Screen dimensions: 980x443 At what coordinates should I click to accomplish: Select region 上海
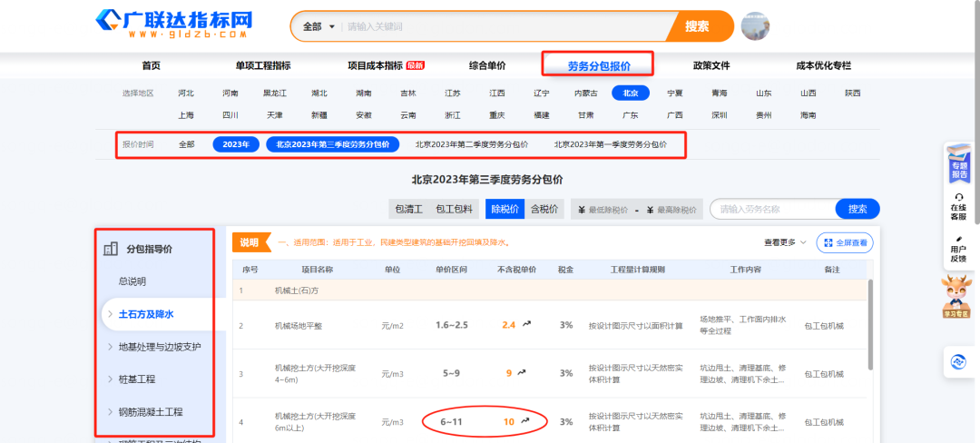(x=186, y=115)
